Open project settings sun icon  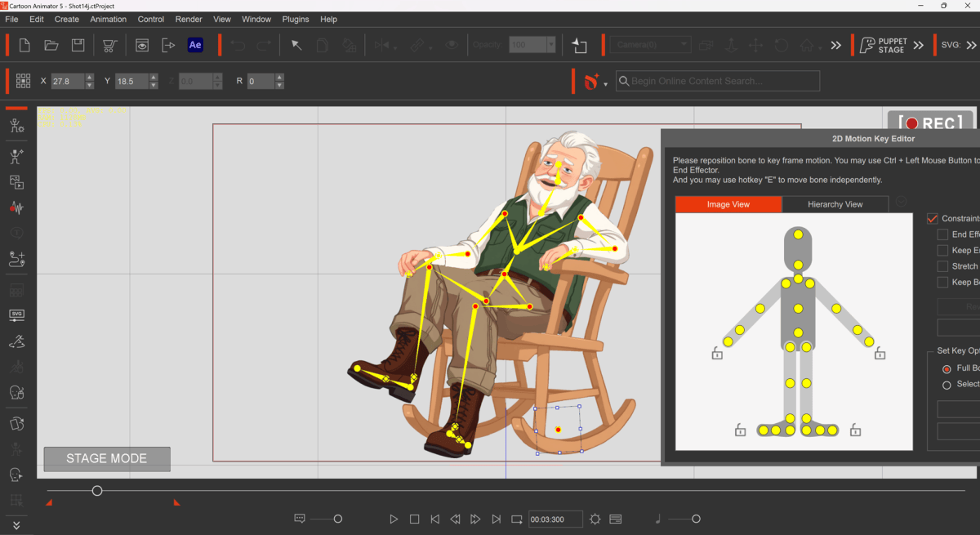[x=595, y=519]
